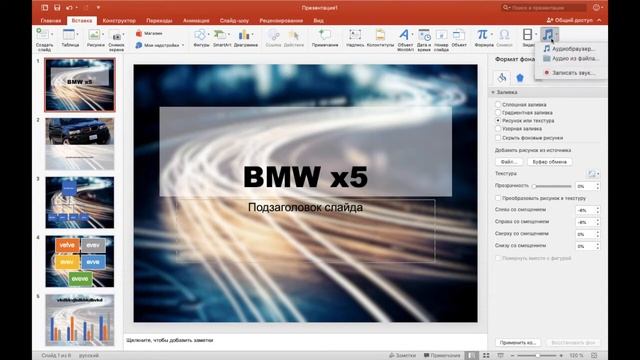Image resolution: width=640 pixels, height=360 pixels.
Task: Open the Текстура (Texture) dropdown
Action: [x=593, y=173]
